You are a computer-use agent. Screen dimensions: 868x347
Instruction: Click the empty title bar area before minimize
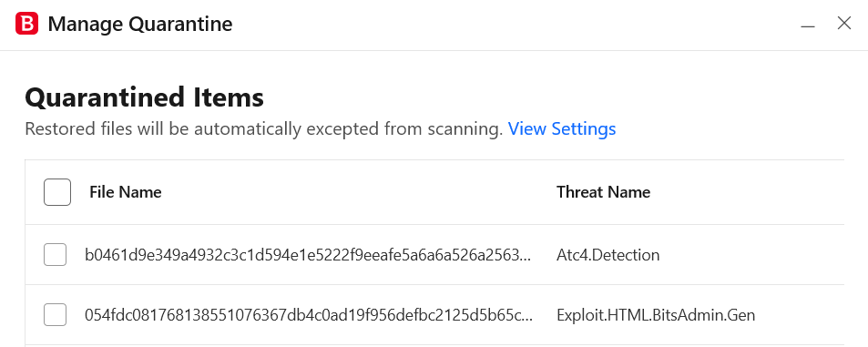515,25
